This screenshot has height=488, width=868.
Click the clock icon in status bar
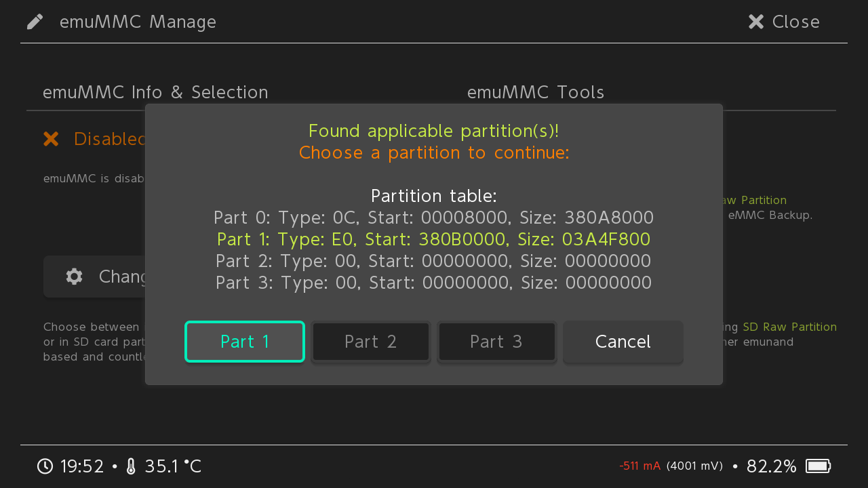click(45, 466)
